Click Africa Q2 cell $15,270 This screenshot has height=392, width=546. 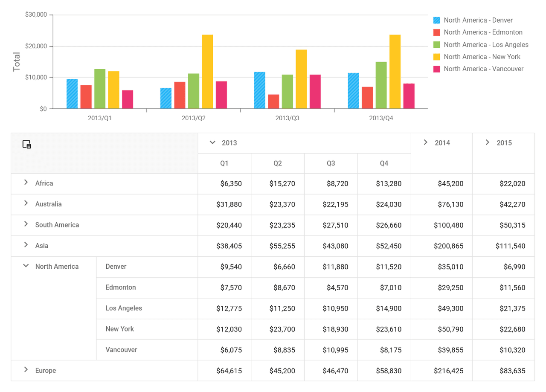[x=278, y=184]
